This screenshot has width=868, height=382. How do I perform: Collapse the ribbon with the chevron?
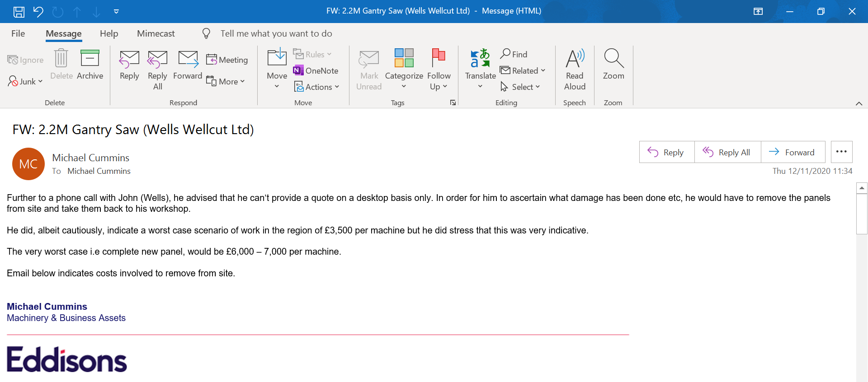[x=859, y=103]
